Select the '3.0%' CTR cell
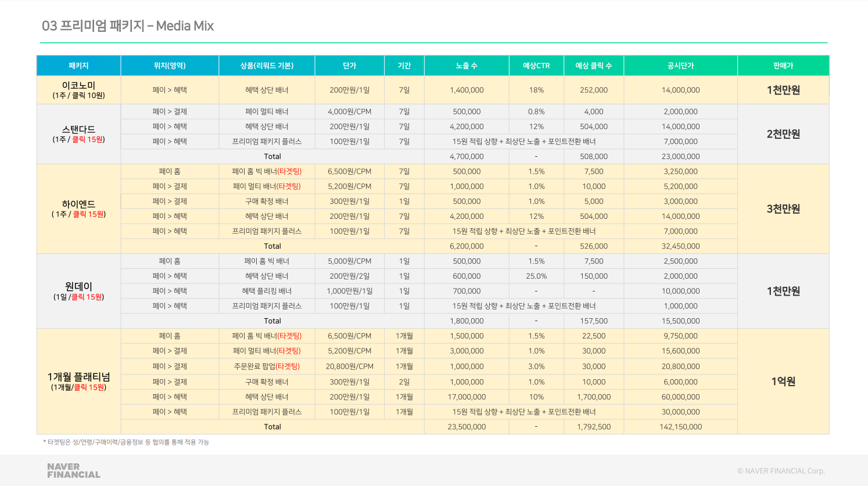Viewport: 868px width, 486px height. 536,366
